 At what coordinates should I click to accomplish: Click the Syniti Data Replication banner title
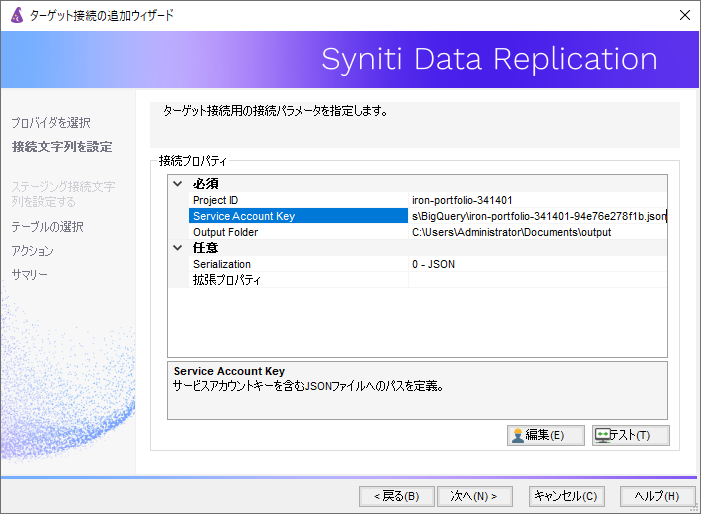(x=490, y=59)
